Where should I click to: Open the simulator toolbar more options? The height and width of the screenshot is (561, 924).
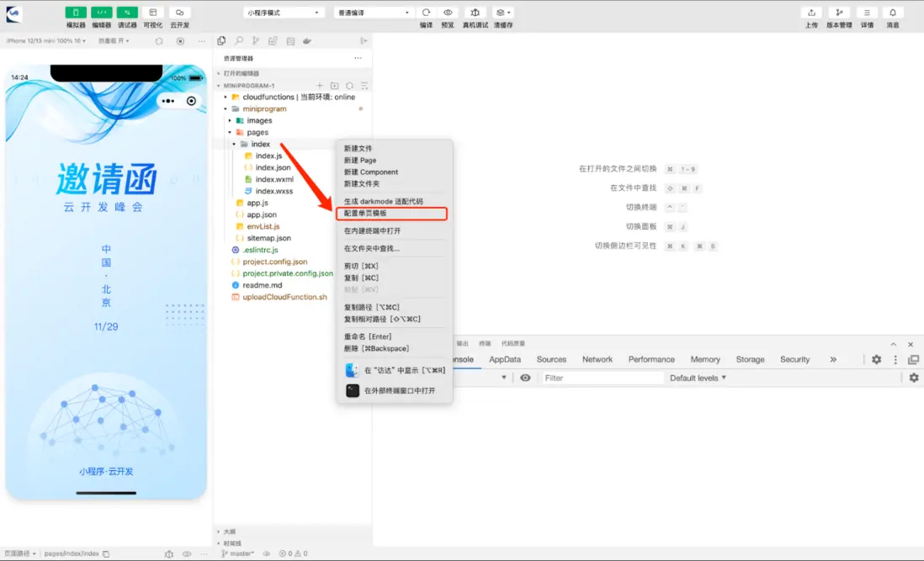coord(201,41)
